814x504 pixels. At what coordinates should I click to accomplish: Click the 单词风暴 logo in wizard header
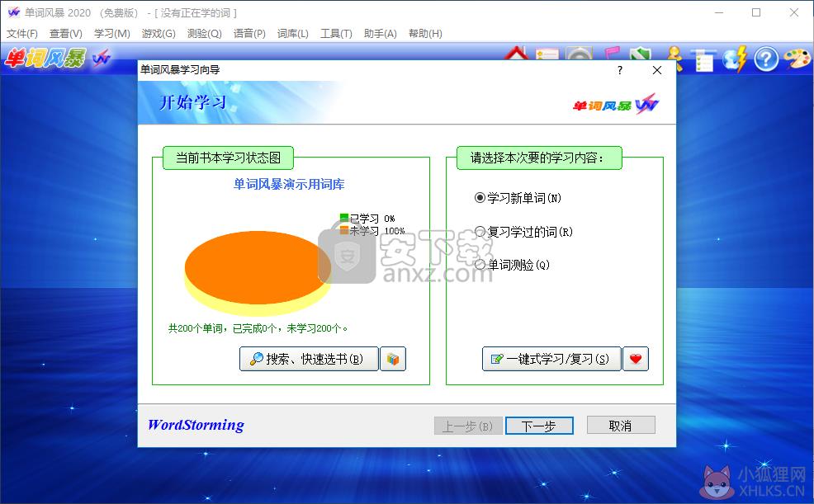[616, 105]
